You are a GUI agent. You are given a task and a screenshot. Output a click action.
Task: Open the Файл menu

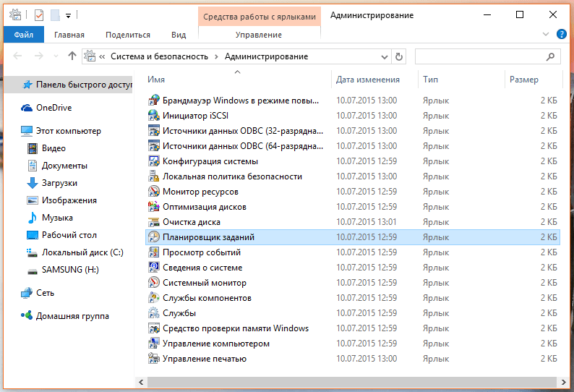[23, 35]
